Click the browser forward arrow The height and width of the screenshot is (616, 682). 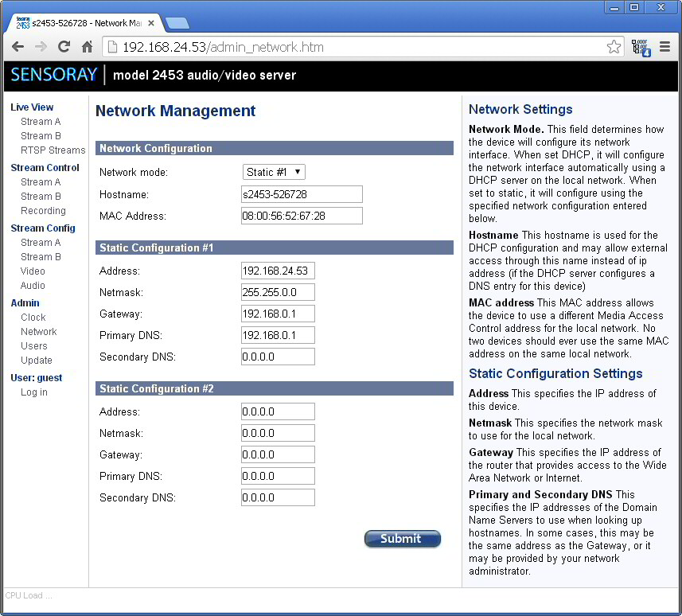[x=41, y=46]
